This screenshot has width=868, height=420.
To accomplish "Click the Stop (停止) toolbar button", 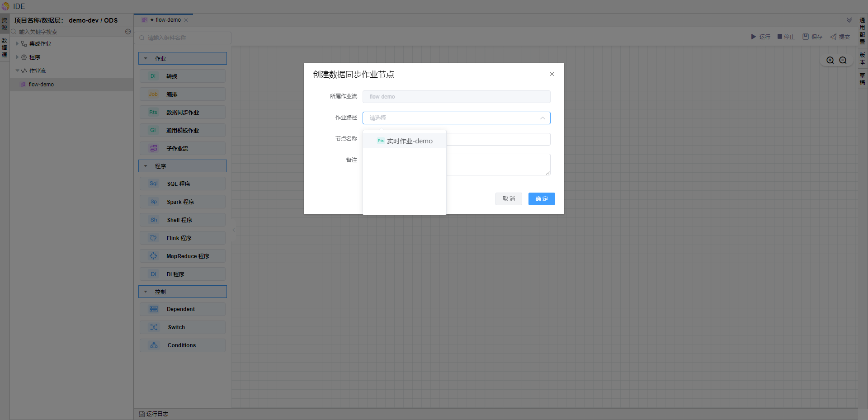I will tap(786, 37).
